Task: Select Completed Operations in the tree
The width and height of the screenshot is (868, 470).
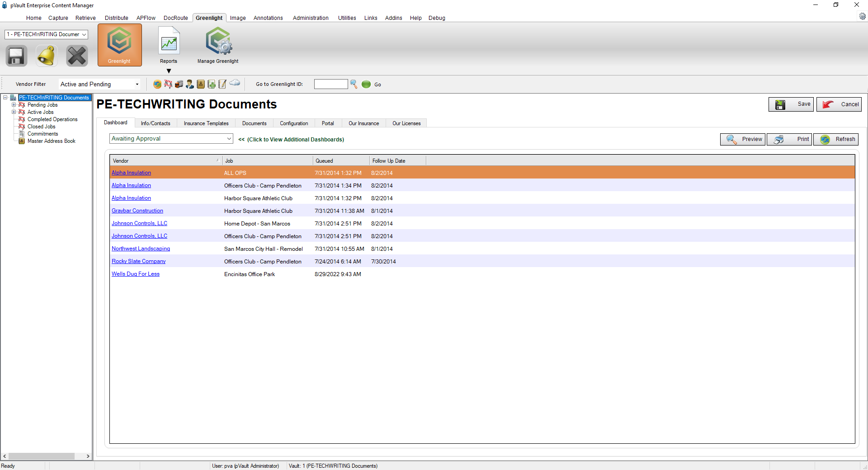Action: (x=52, y=119)
